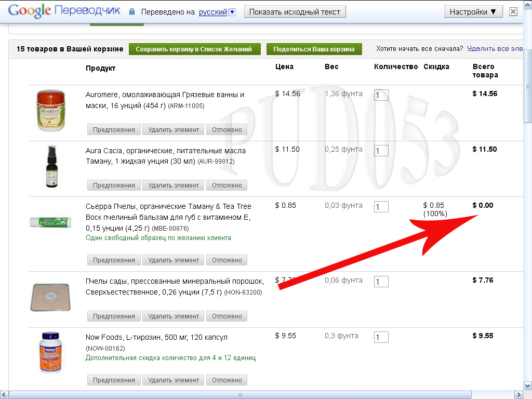Open Now Foods L-Tyrosine bottle thumbnail

50,353
